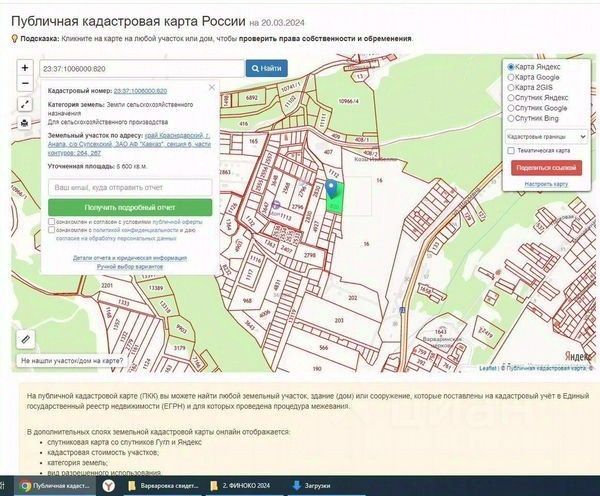Screen dimensions: 600x496
Task: Click Получить подробный отчет green button
Action: click(130, 207)
